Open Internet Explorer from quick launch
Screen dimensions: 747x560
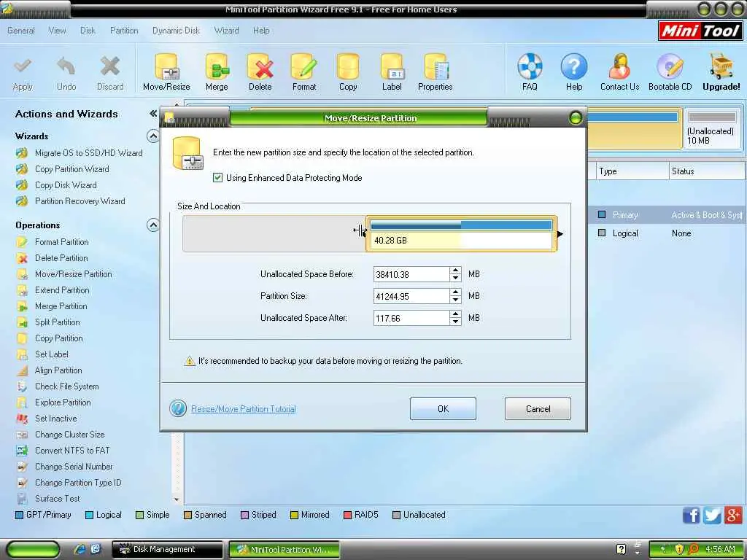[79, 550]
